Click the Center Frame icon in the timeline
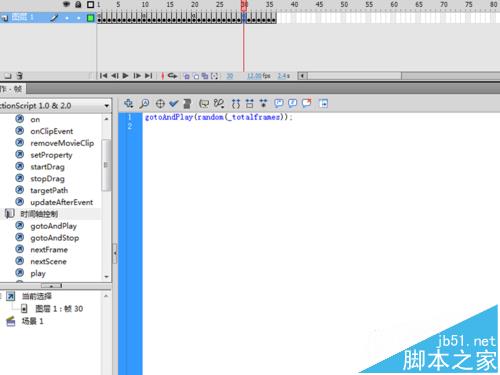500x375 pixels. (162, 76)
